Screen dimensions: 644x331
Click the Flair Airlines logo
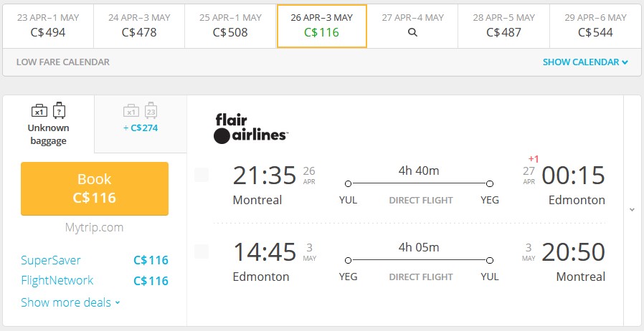(x=251, y=129)
